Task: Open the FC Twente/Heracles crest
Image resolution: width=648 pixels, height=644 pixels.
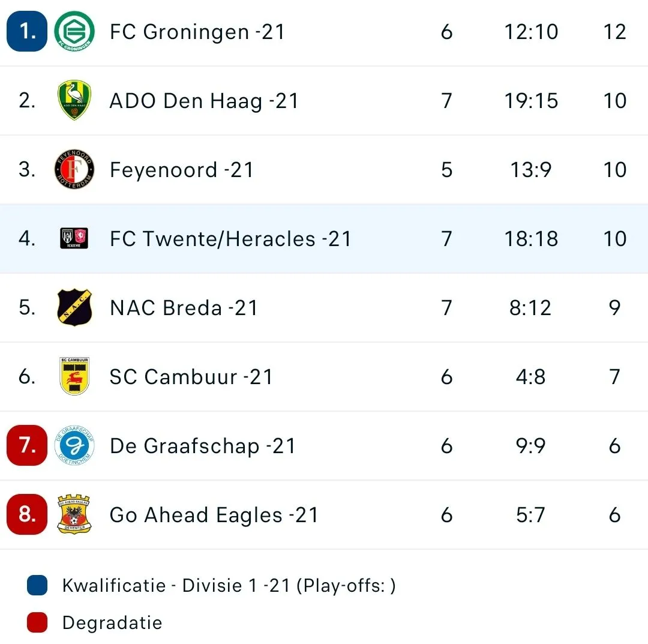Action: tap(74, 238)
